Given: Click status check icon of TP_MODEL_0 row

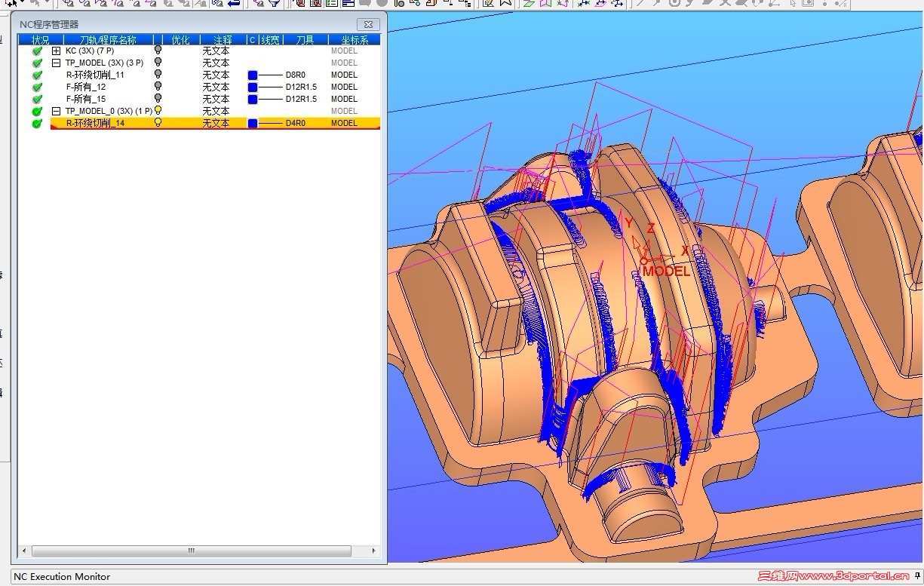Looking at the screenshot, I should (x=37, y=112).
